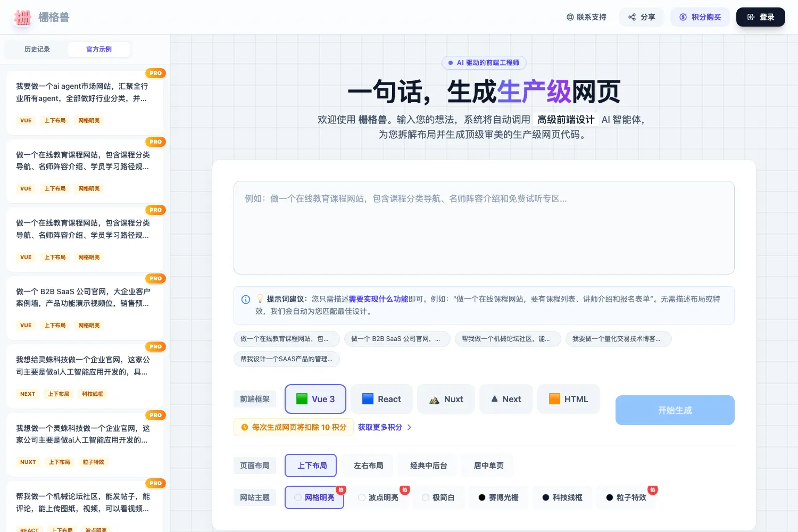Pick the 科技线框 theme
Image resolution: width=798 pixels, height=532 pixels.
coord(562,497)
